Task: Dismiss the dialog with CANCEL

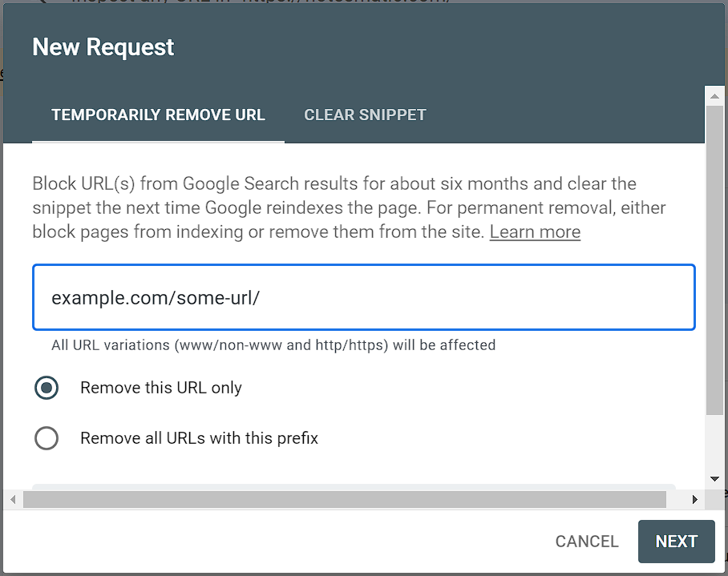Action: 586,542
